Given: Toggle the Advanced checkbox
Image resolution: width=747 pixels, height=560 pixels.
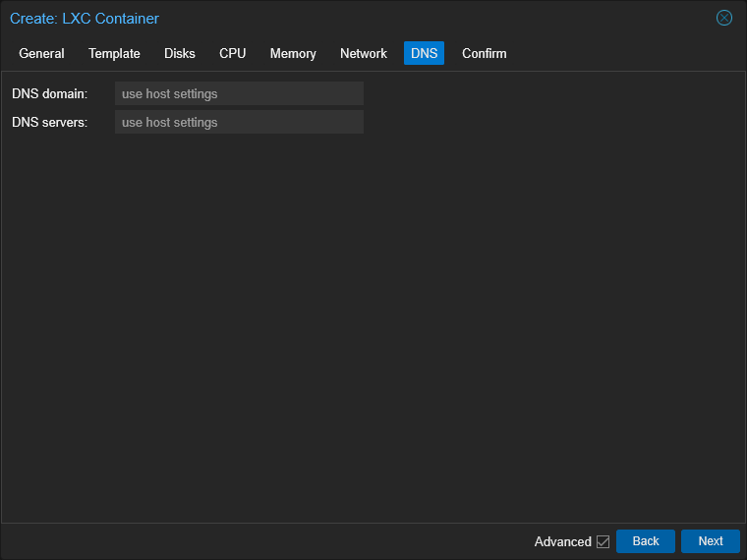Looking at the screenshot, I should tap(603, 542).
